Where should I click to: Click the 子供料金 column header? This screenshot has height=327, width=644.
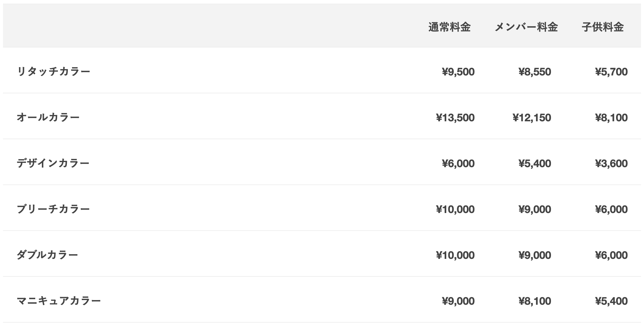tap(603, 27)
